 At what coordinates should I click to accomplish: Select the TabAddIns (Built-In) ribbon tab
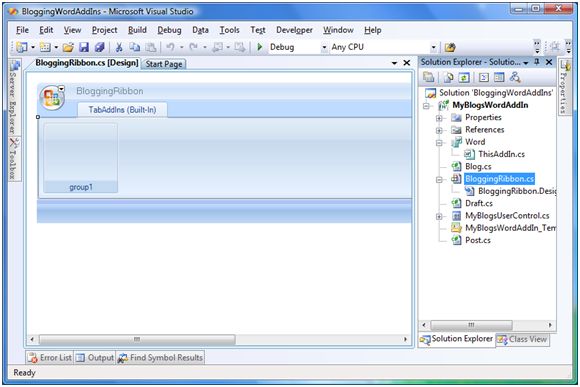pos(122,110)
